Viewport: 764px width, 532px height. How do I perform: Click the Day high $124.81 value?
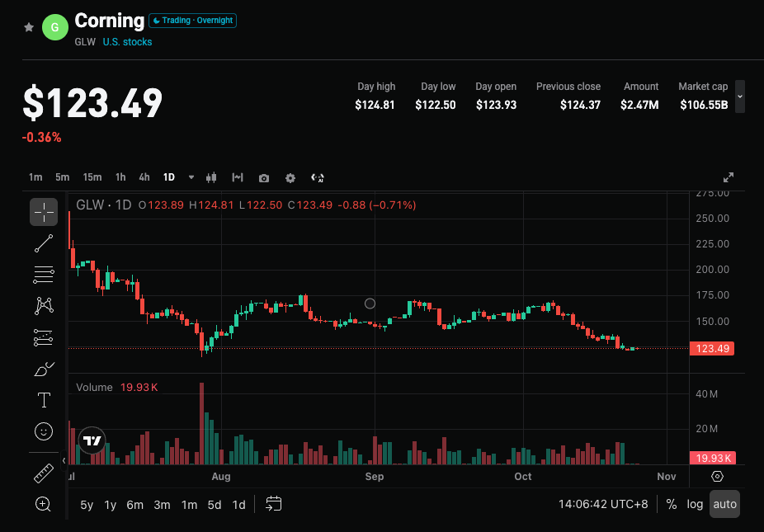tap(375, 105)
